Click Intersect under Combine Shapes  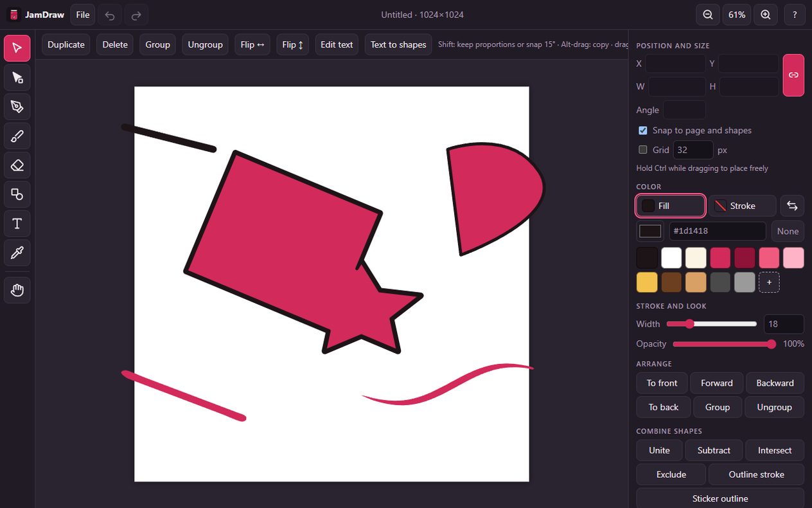tap(775, 451)
